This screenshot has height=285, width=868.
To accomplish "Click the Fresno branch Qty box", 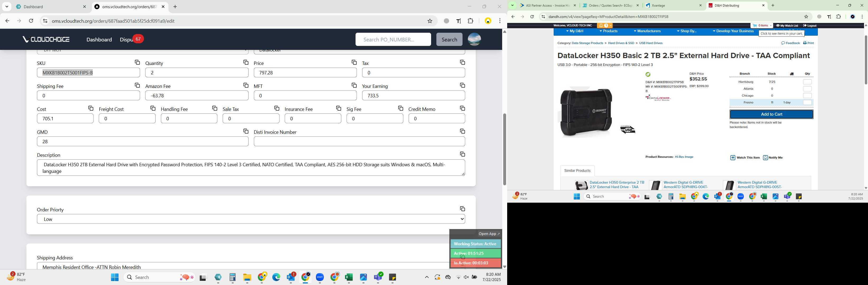I will click(807, 103).
